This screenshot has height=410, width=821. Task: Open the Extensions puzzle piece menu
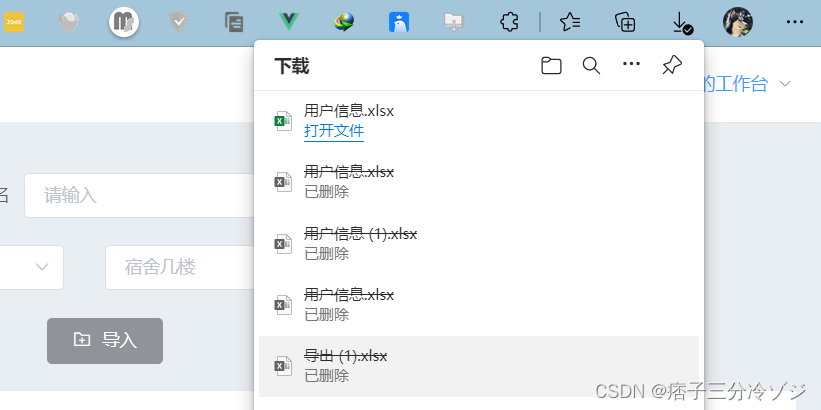509,22
